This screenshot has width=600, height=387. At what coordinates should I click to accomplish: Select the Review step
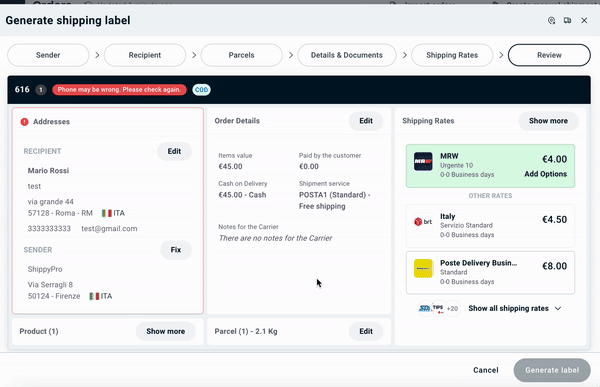549,55
